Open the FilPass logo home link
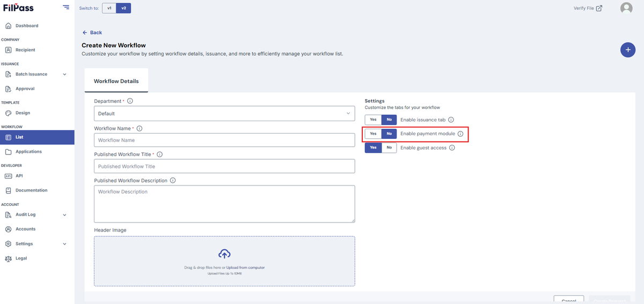Screen dimensions: 644x304 pos(17,8)
